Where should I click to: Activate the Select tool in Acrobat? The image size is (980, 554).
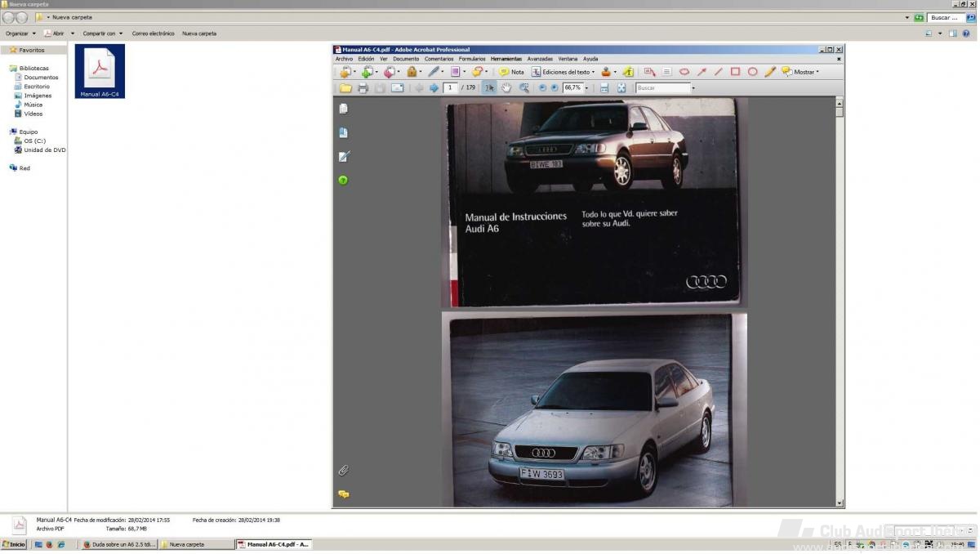489,87
